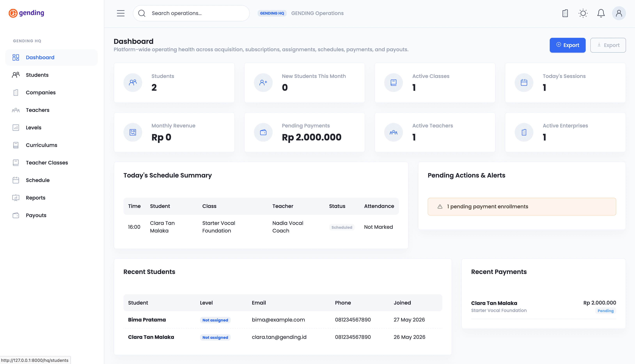Click email bima@example.com

tap(278, 320)
